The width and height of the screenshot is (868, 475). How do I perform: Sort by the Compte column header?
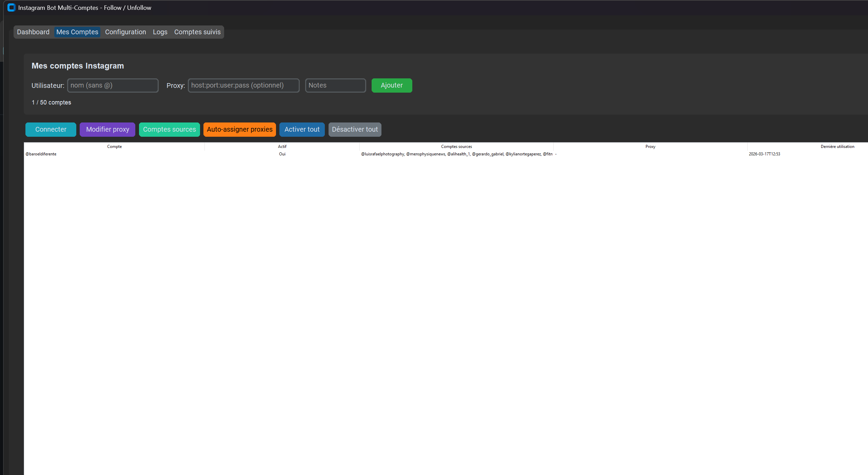114,147
